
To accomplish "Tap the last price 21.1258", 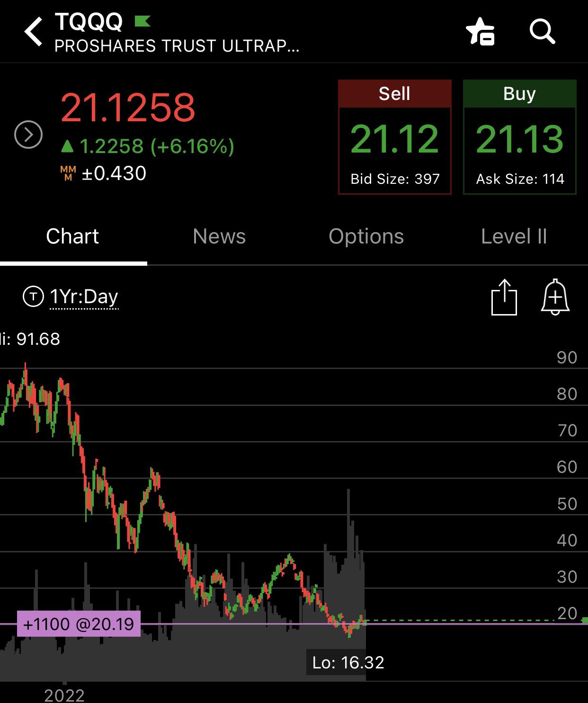I will point(128,108).
